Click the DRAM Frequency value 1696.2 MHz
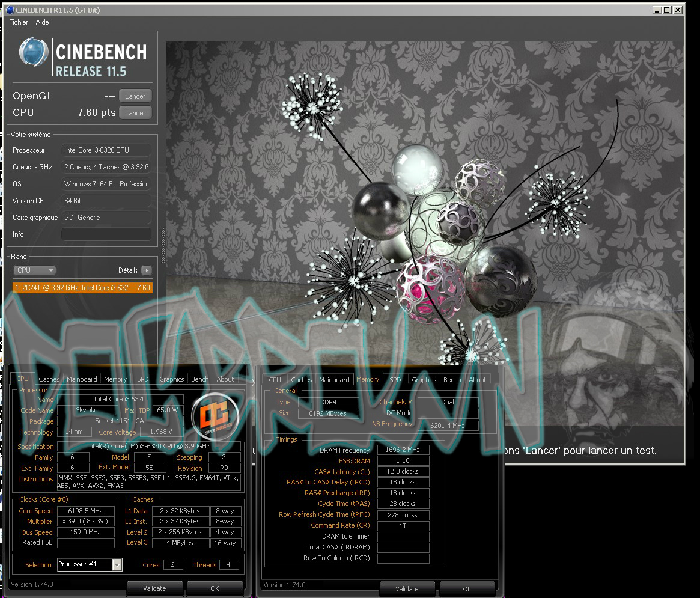Viewport: 700px width, 598px height. coord(403,450)
